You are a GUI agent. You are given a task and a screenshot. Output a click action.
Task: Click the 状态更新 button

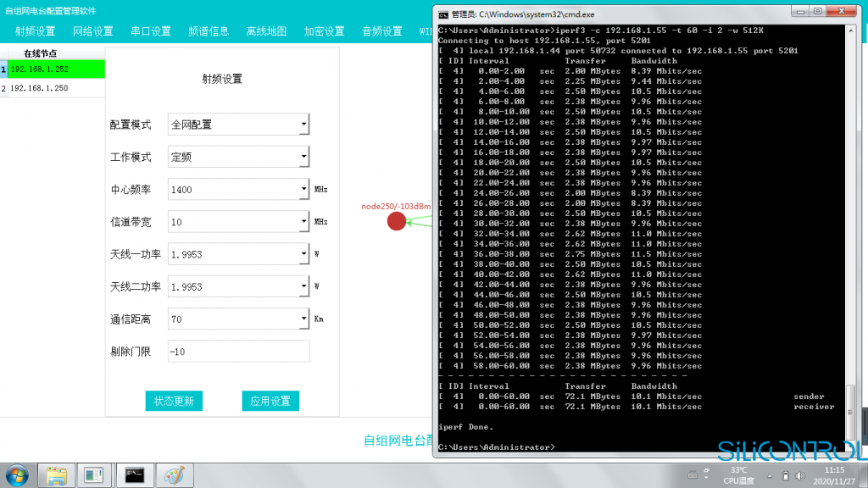pos(174,402)
